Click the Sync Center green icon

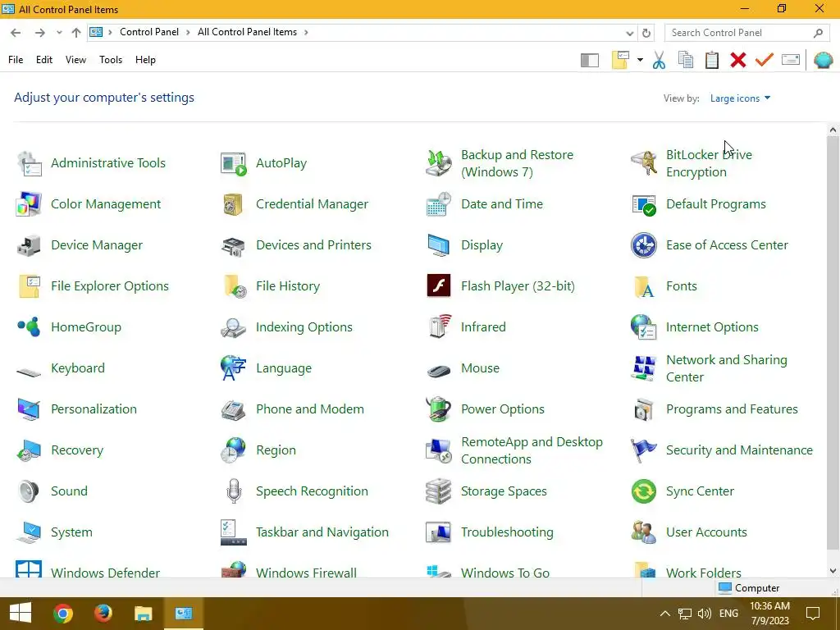click(x=643, y=491)
